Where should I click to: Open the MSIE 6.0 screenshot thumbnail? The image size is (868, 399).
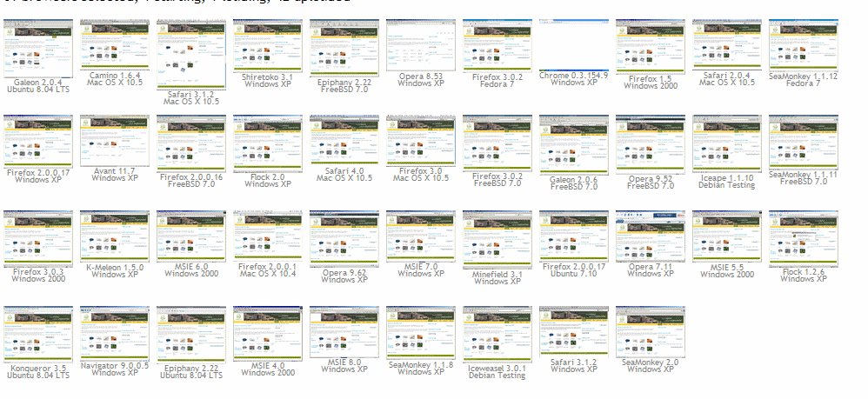(x=191, y=236)
